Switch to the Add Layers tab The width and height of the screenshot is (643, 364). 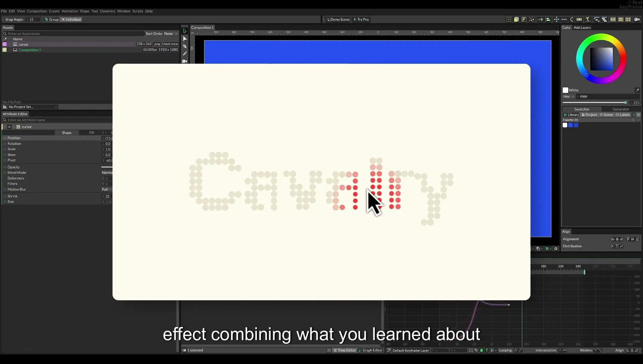tap(582, 27)
